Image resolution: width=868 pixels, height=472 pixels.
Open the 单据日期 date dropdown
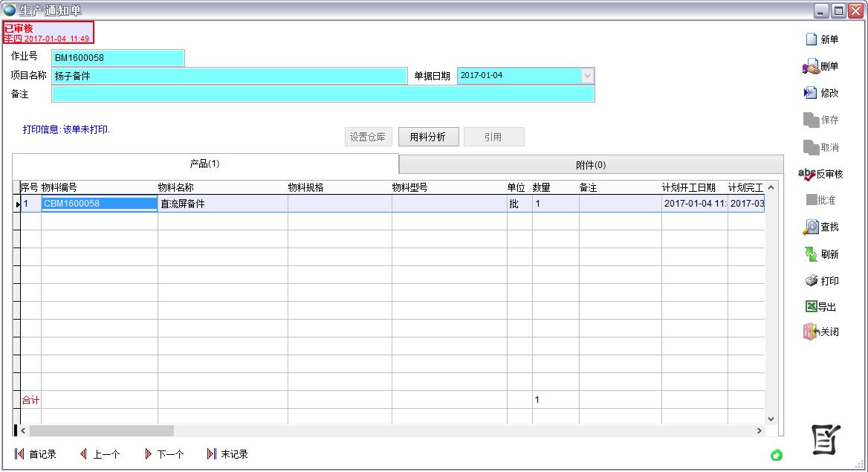[x=587, y=76]
